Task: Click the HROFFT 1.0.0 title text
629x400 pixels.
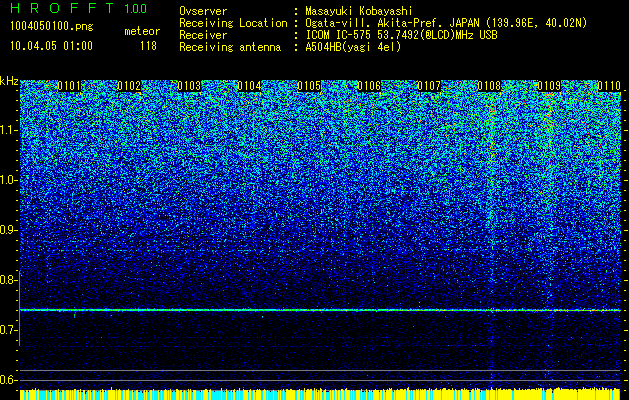Action: [79, 8]
